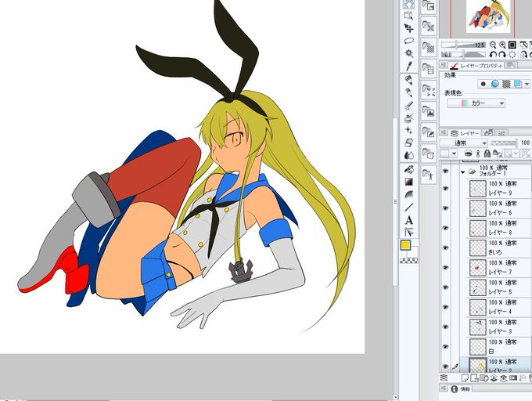Select the Object operation tool with cube icon
This screenshot has width=532, height=401.
[x=409, y=16]
